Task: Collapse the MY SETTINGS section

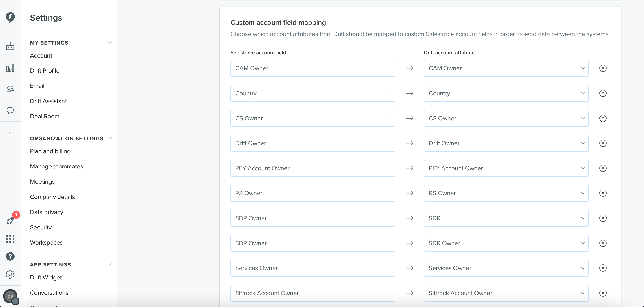Action: click(x=109, y=43)
